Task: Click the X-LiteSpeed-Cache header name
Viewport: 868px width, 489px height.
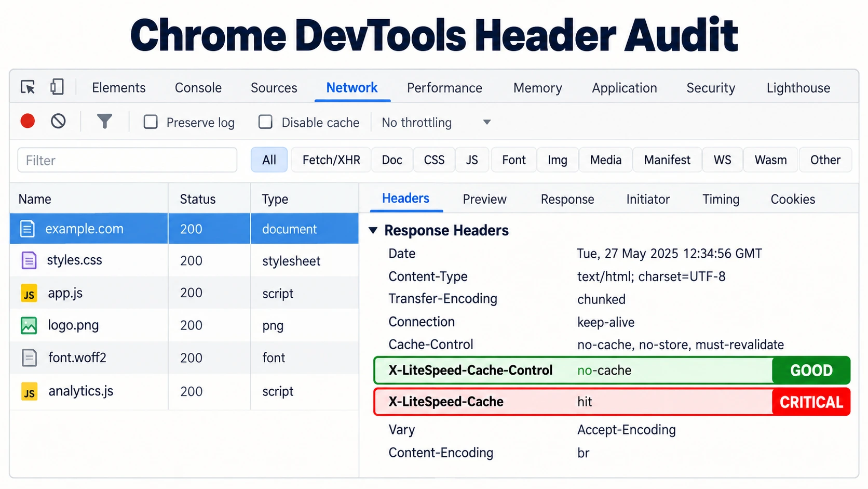Action: tap(446, 402)
